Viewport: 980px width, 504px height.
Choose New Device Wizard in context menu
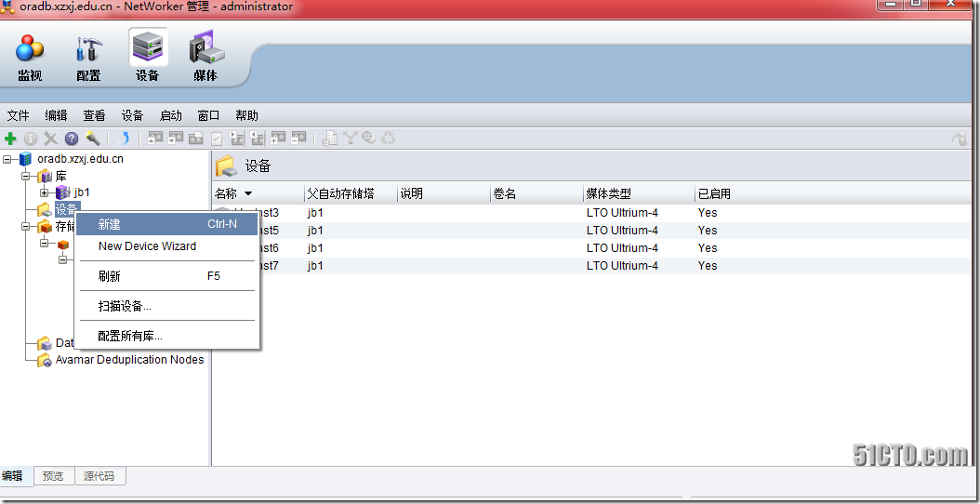166,246
